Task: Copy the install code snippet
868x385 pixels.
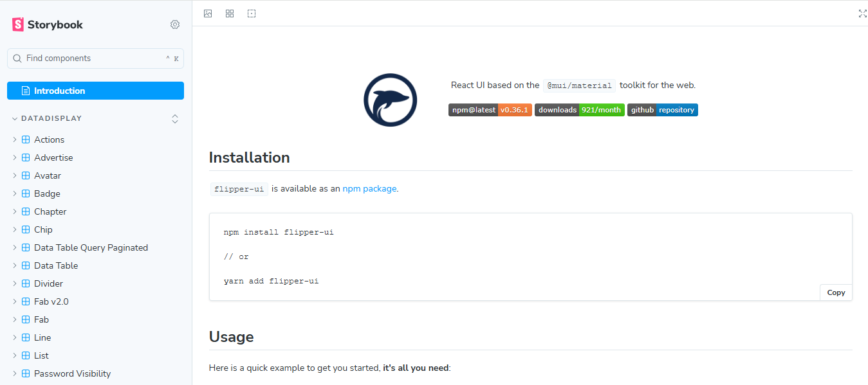Action: click(836, 292)
